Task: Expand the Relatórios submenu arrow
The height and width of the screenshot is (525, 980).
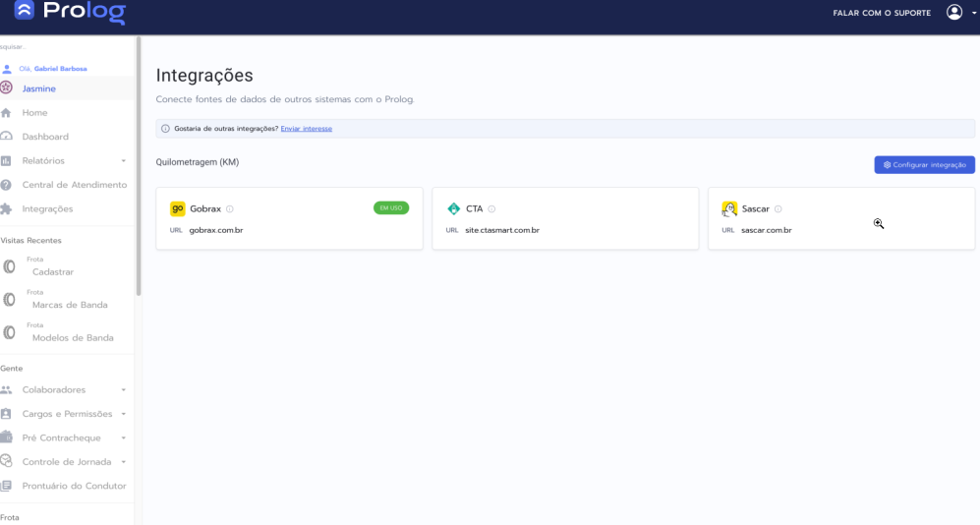Action: point(124,160)
